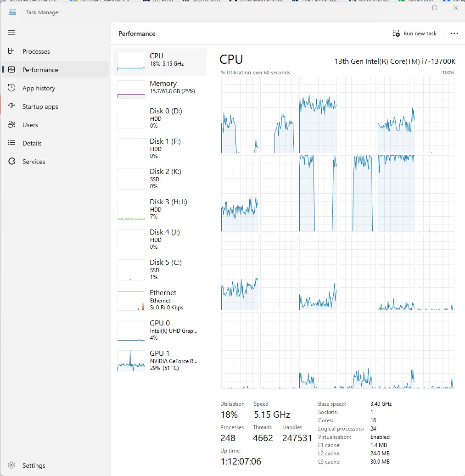
Task: Select the CPU mini graph thumbnail
Action: (x=131, y=62)
